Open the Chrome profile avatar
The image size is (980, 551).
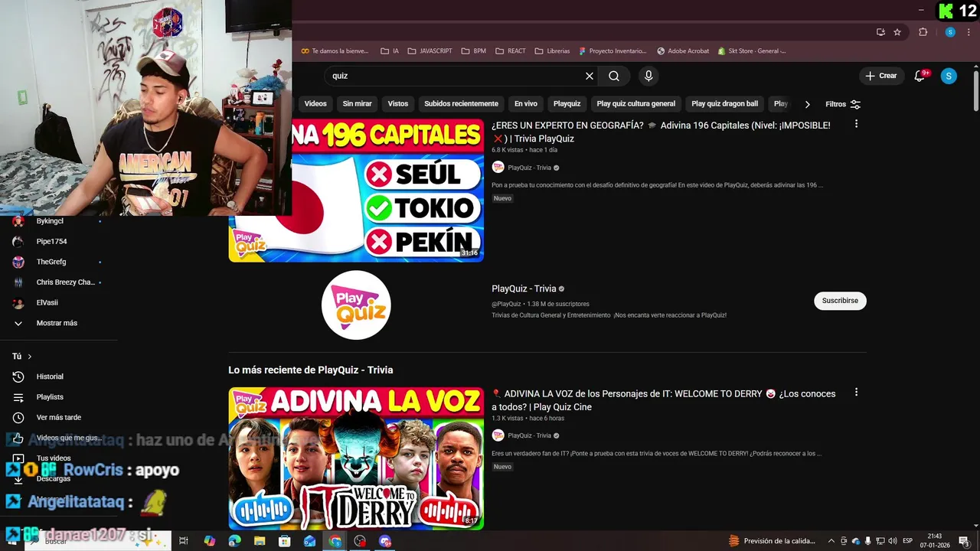pyautogui.click(x=950, y=32)
